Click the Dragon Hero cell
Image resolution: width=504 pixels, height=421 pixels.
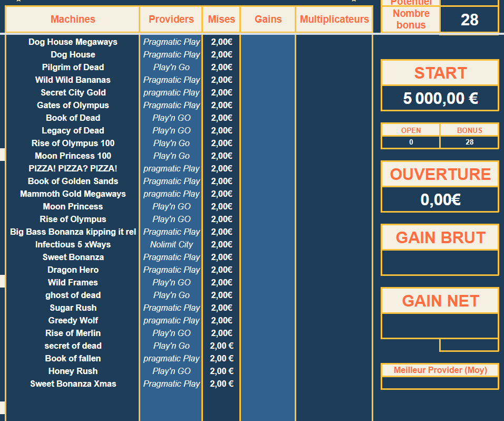tap(73, 270)
